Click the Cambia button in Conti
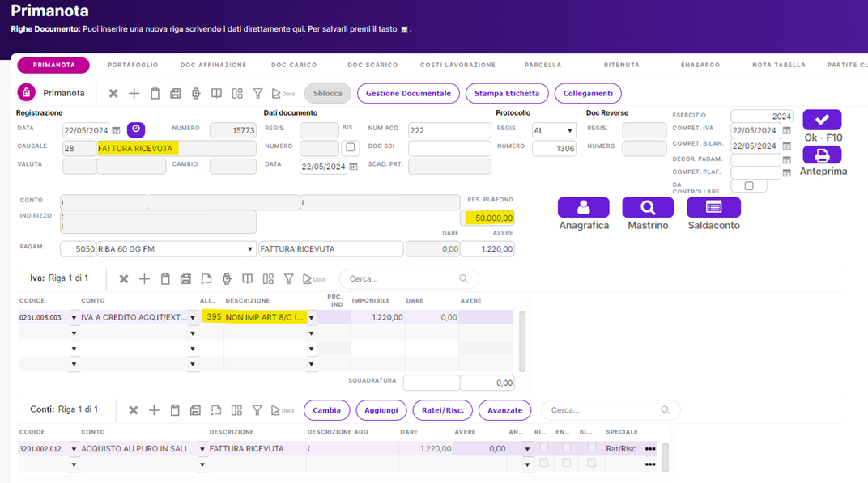This screenshot has width=868, height=483. point(326,410)
